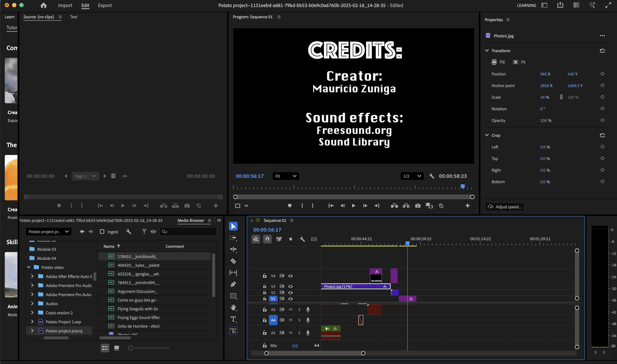Select the Type tool

tap(233, 319)
